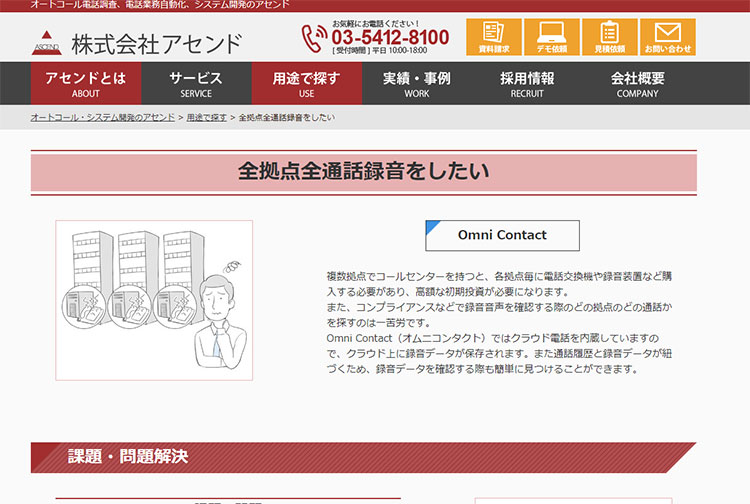Click the red telephone handset icon

point(314,38)
